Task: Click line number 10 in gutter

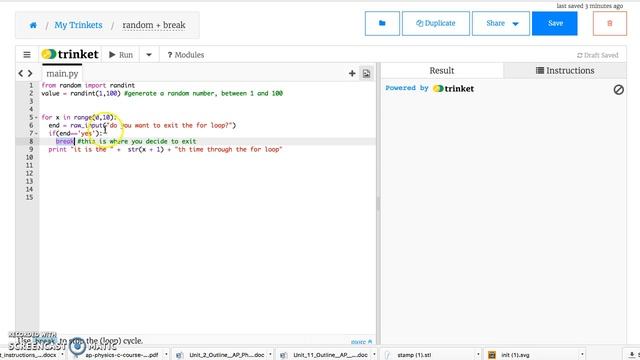Action: click(29, 157)
